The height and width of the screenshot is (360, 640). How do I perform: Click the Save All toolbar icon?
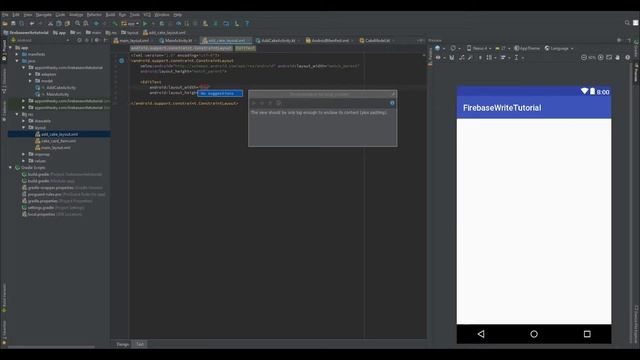click(13, 24)
